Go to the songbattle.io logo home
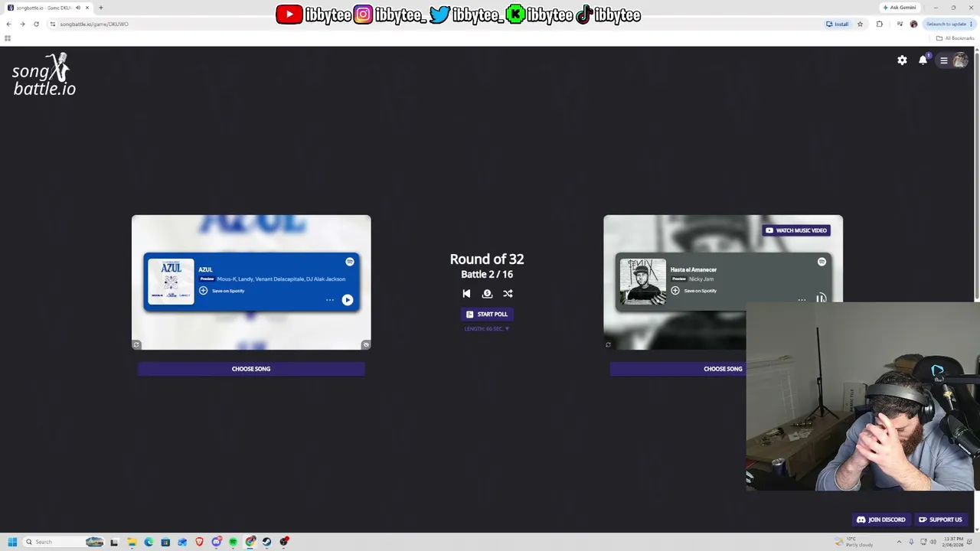980x551 pixels. [44, 75]
